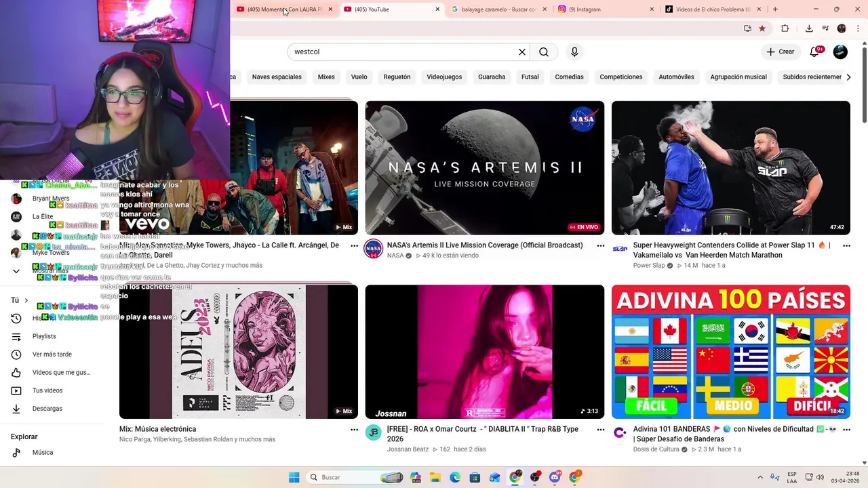Image resolution: width=868 pixels, height=488 pixels.
Task: Open Discord from the taskbar
Action: coord(555,478)
